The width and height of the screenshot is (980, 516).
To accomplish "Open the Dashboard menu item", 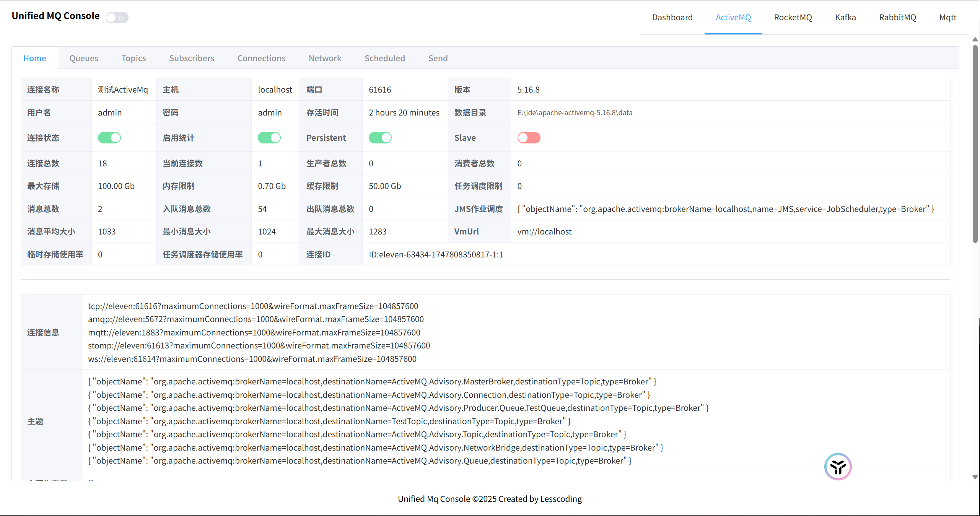I will [x=672, y=18].
